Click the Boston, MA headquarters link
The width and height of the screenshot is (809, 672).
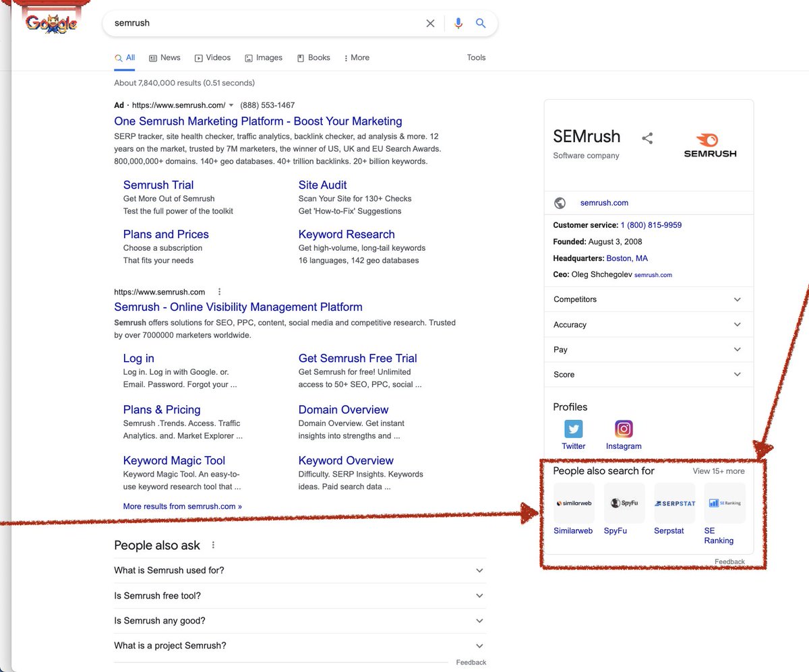[x=627, y=258]
